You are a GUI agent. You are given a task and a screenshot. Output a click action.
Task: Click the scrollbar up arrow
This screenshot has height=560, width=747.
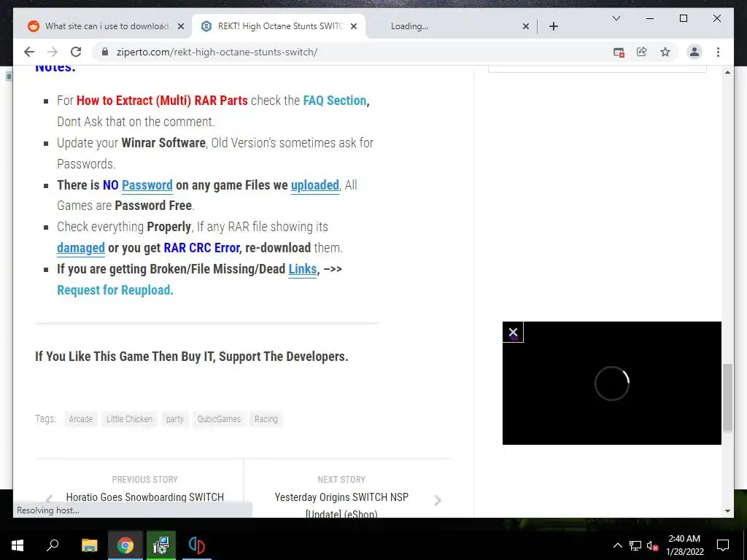tap(727, 72)
